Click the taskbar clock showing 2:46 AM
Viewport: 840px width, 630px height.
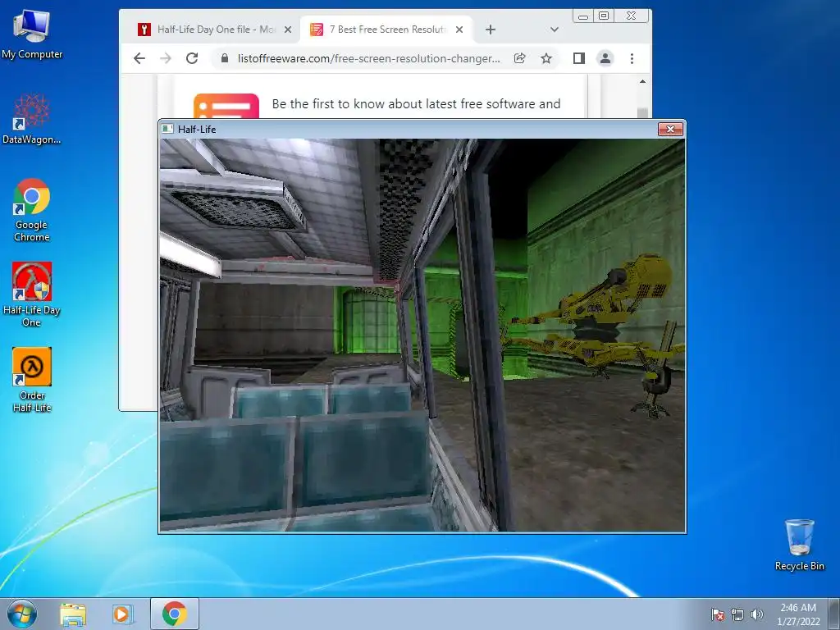798,614
